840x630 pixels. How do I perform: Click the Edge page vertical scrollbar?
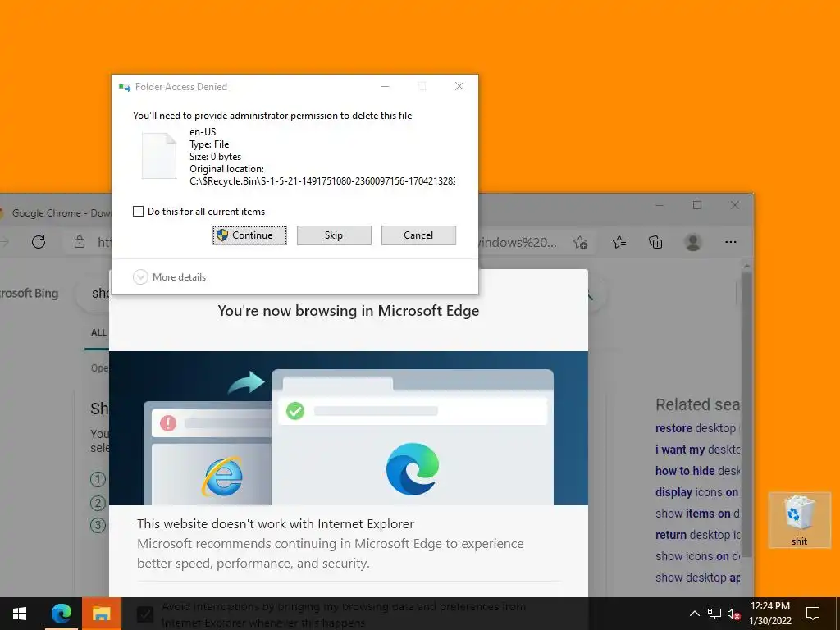[x=746, y=413]
